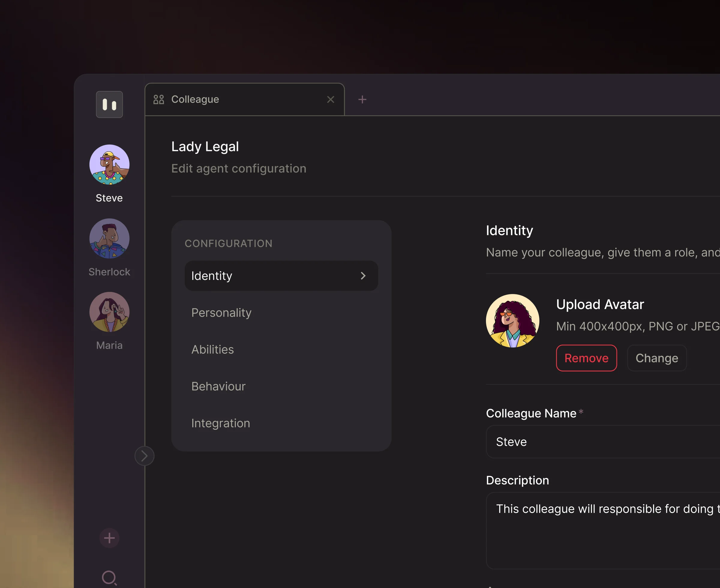This screenshot has height=588, width=720.
Task: Remove the uploaded avatar
Action: tap(586, 358)
